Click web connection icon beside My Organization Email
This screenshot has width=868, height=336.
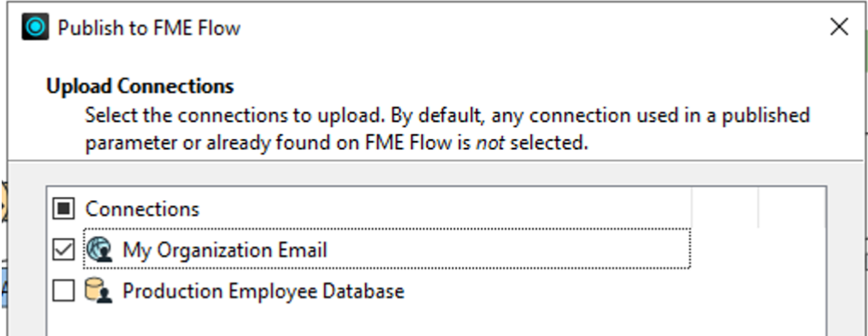99,250
